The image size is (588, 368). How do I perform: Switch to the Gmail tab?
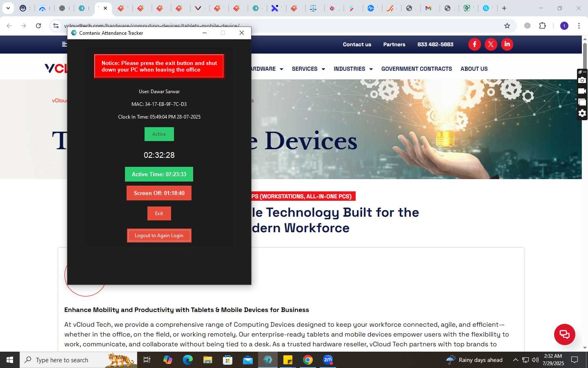point(428,8)
